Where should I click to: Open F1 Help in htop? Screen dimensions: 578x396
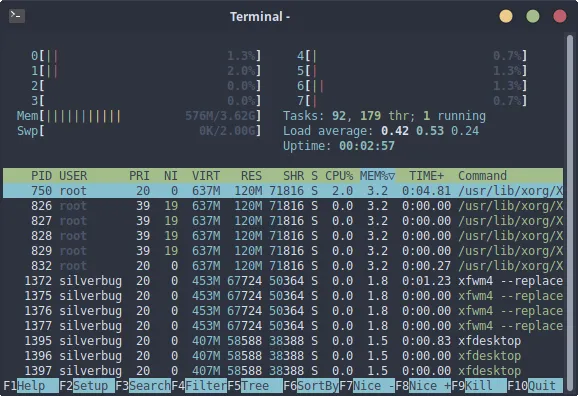point(31,386)
